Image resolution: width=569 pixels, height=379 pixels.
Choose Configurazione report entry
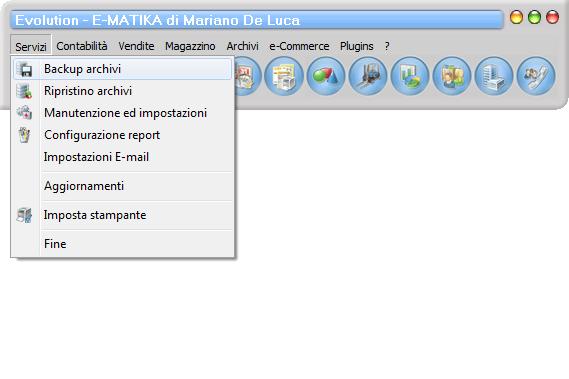(x=122, y=135)
